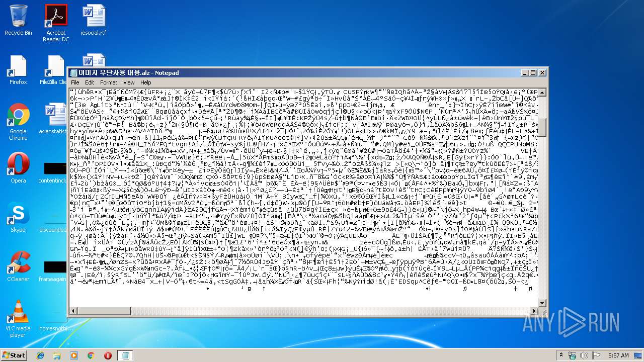Launch FileZilla Client desktop shortcut

coord(53,69)
